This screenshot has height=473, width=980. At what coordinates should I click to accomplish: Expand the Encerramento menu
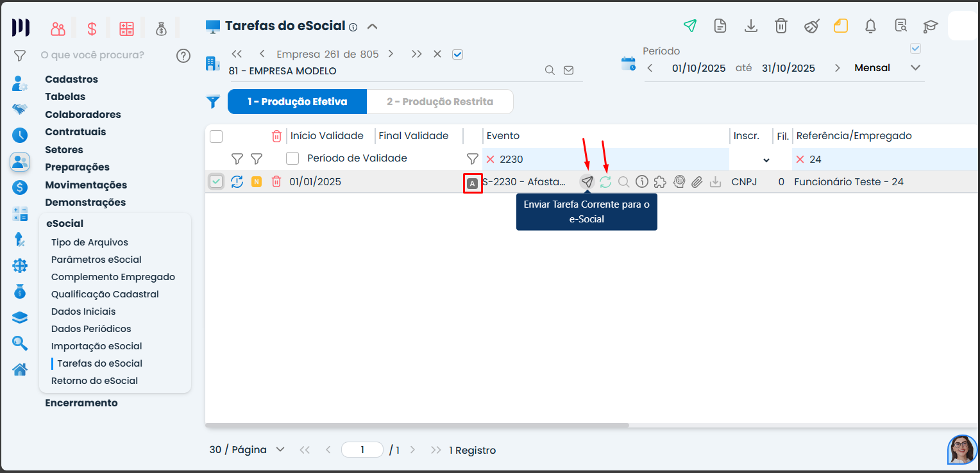pos(81,403)
